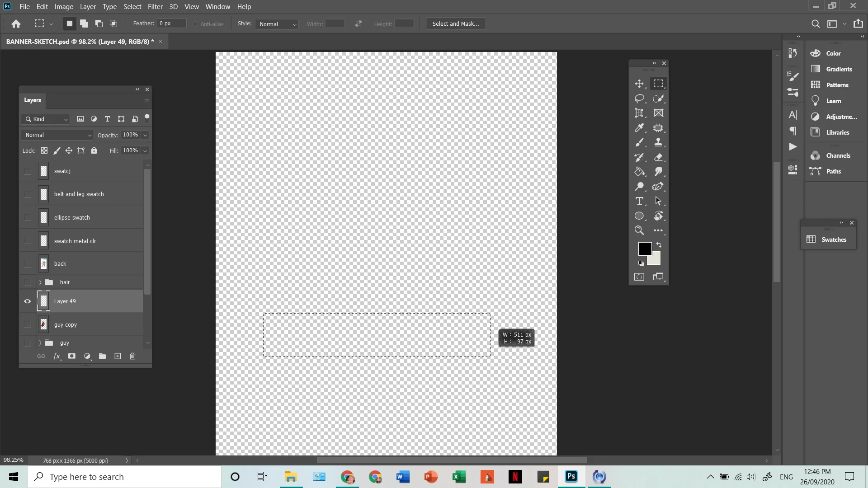Select the Eraser tool
This screenshot has width=868, height=488.
pyautogui.click(x=658, y=157)
